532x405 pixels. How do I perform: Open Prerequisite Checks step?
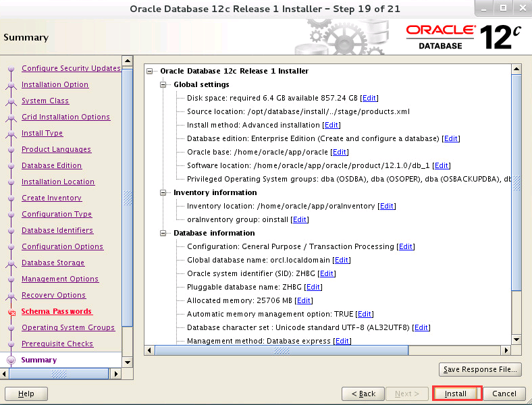[x=57, y=344]
